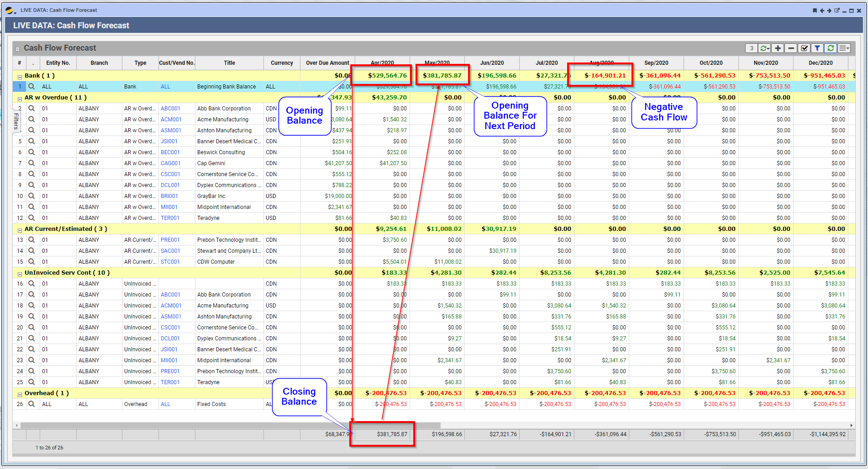The width and height of the screenshot is (868, 469).
Task: Open customer link PRE001 in row 13
Action: click(x=170, y=240)
